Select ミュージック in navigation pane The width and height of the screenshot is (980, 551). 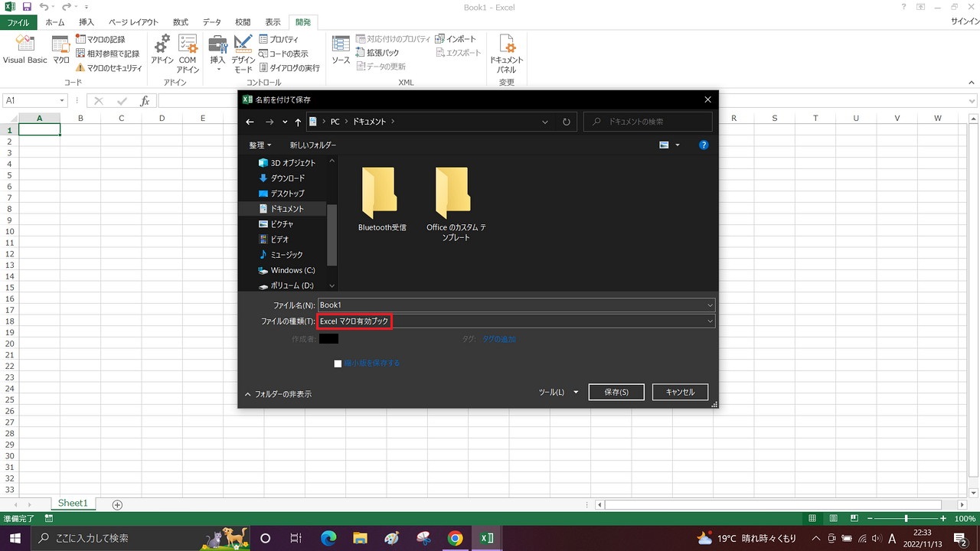tap(281, 255)
